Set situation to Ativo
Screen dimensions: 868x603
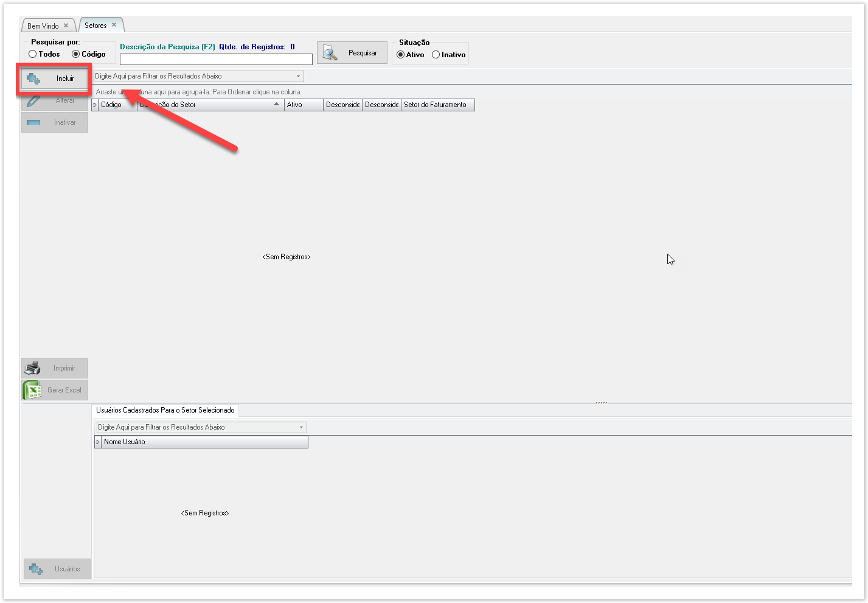pyautogui.click(x=400, y=55)
